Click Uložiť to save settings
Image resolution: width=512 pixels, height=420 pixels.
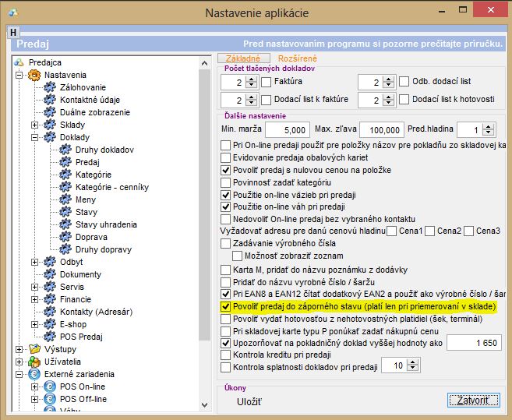(x=249, y=401)
